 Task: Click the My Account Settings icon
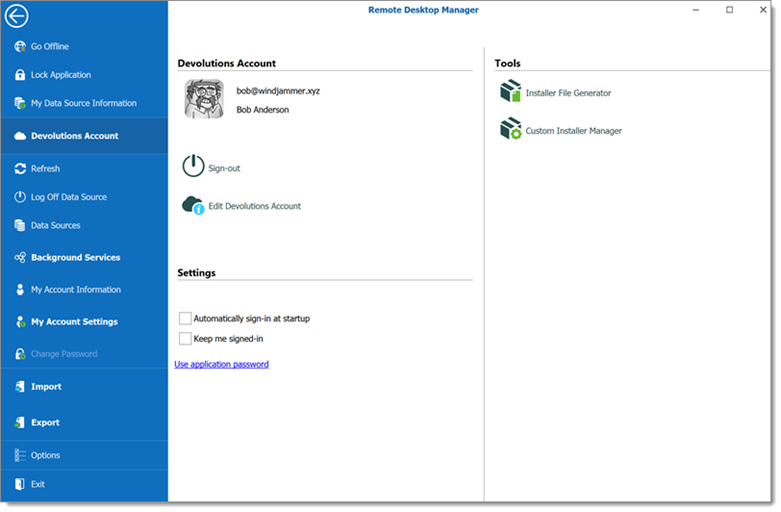point(20,322)
